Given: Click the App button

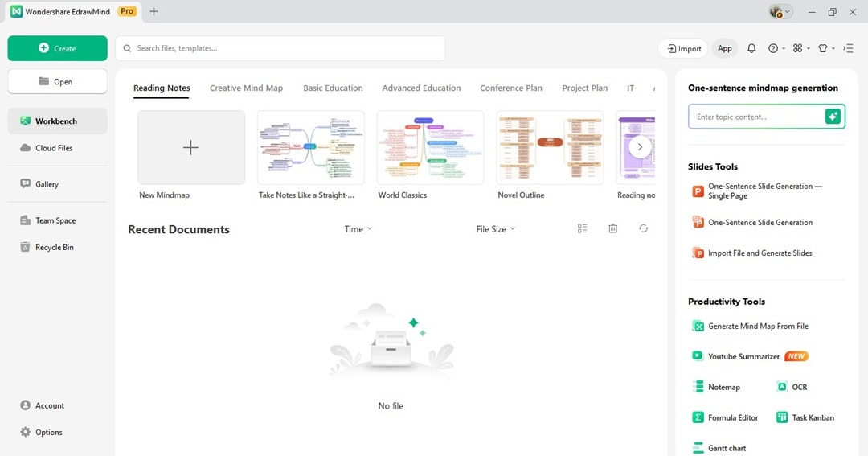Looking at the screenshot, I should point(725,49).
